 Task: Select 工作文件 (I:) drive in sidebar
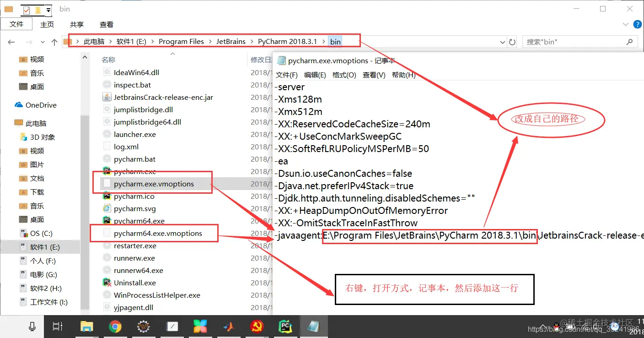click(43, 302)
